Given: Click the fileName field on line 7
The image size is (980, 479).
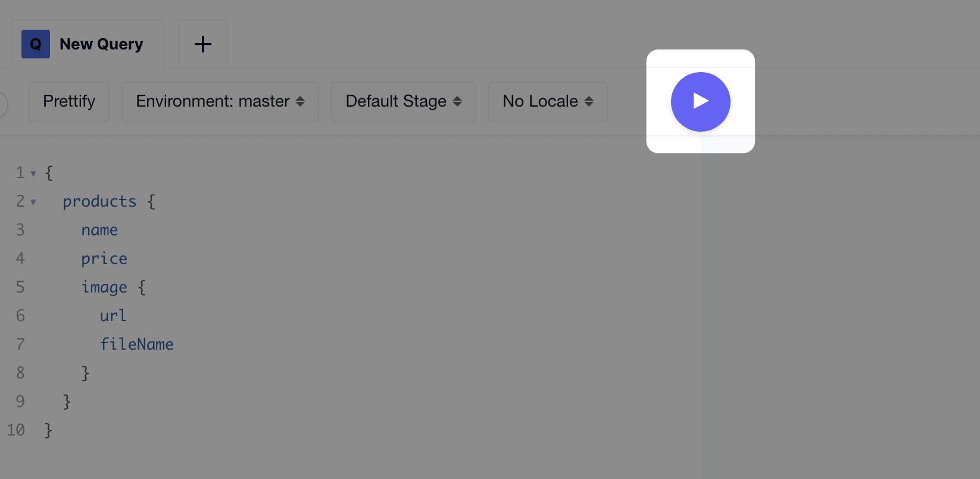Looking at the screenshot, I should pos(136,344).
